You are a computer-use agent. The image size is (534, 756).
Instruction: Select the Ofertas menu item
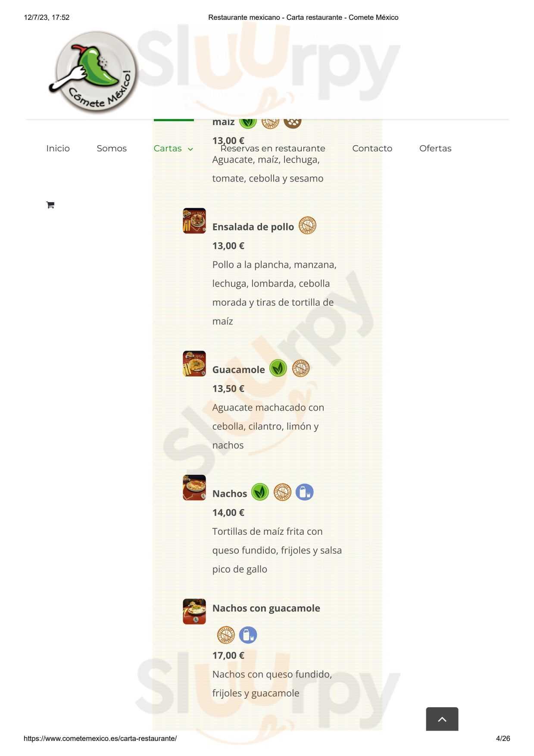tap(435, 148)
